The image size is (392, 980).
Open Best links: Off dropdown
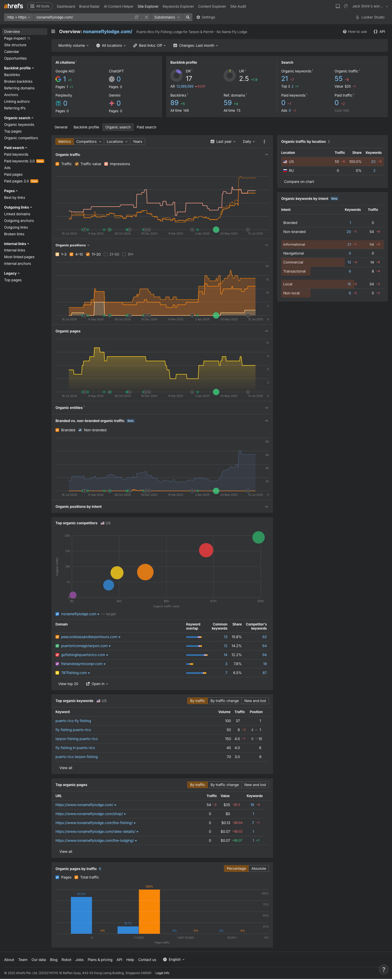pos(149,45)
